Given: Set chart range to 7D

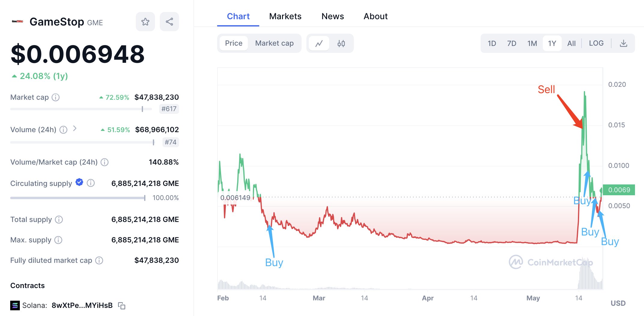Looking at the screenshot, I should click(x=512, y=44).
